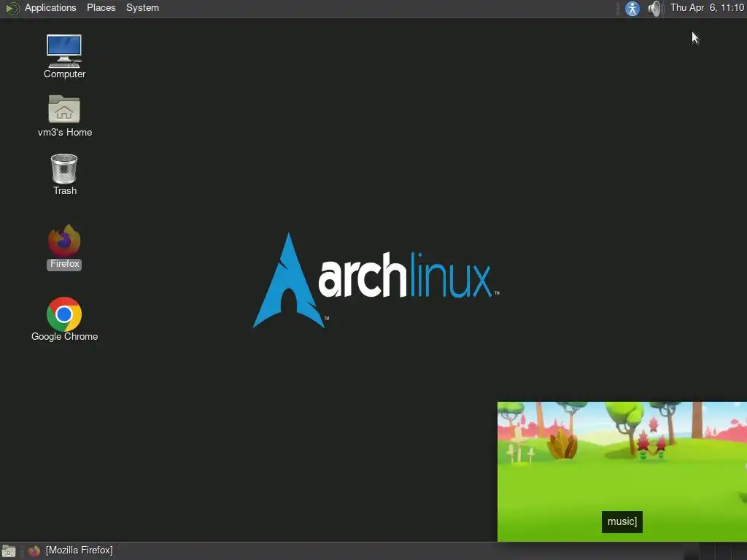
Task: Click the Trash label text
Action: pos(65,191)
